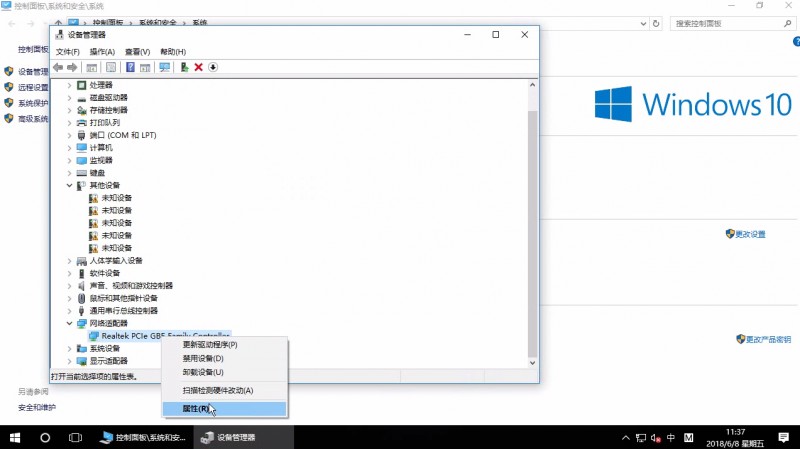The width and height of the screenshot is (800, 449).
Task: Select the 处理器 processor node icon
Action: (x=81, y=85)
